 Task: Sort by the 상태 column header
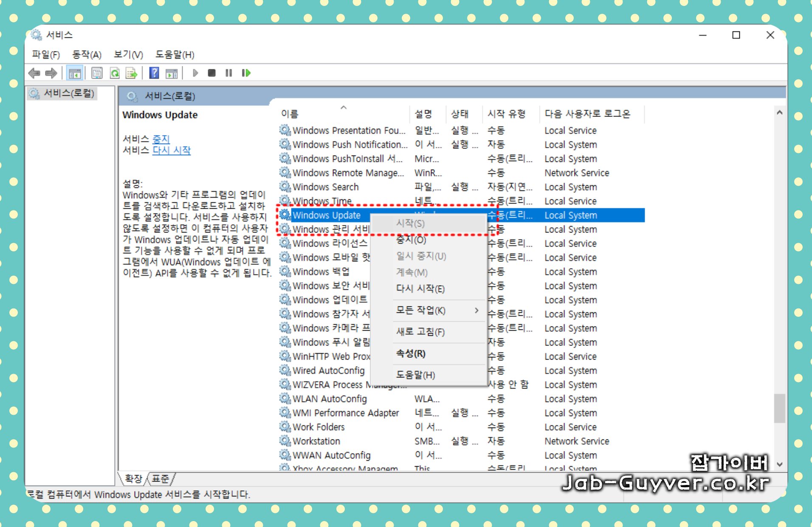pos(465,114)
